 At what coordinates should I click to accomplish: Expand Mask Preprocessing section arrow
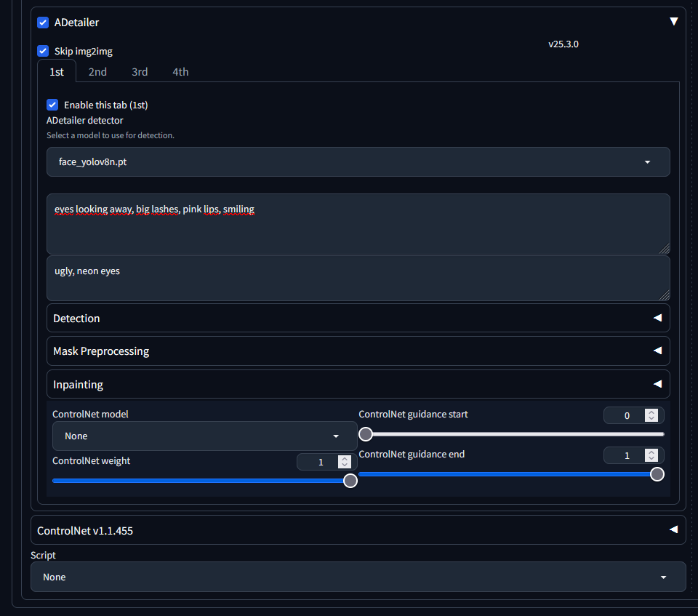pos(657,351)
